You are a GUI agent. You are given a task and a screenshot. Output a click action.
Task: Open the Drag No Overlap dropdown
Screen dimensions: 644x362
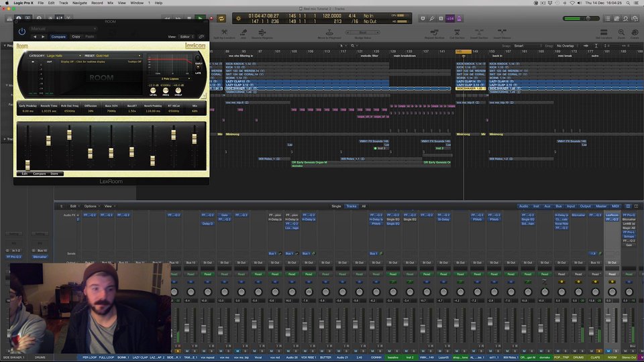coord(568,46)
